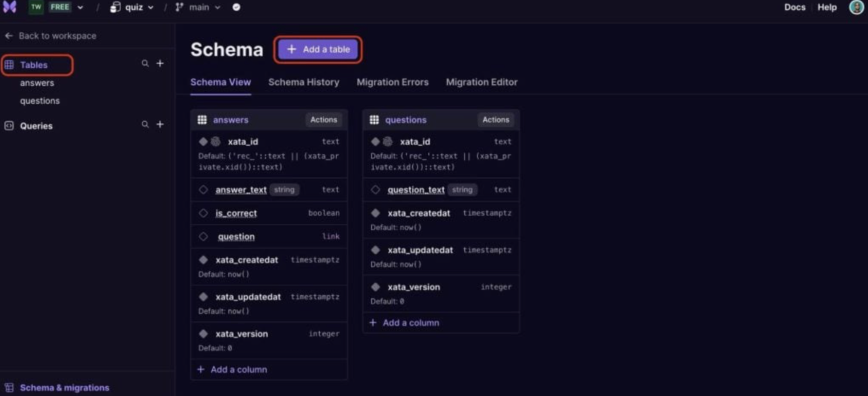This screenshot has height=396, width=868.
Task: Click the status check icon beside main
Action: click(x=236, y=7)
